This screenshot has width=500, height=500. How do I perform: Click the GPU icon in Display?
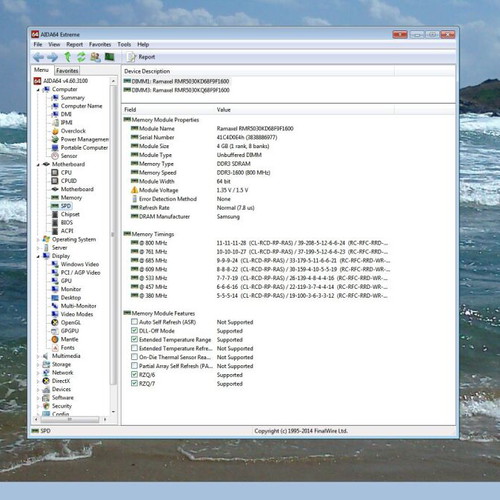(55, 281)
